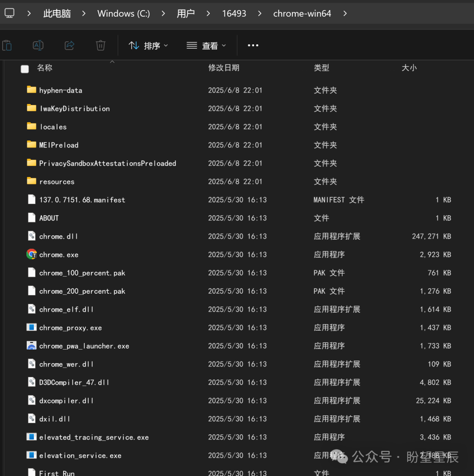
Task: Click chrome-win64 breadcrumb
Action: click(302, 13)
